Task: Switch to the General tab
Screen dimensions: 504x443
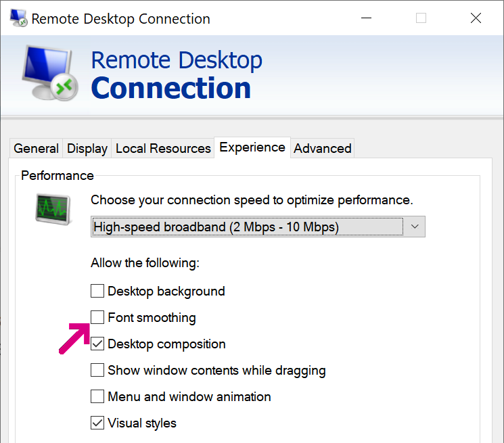Action: 36,148
